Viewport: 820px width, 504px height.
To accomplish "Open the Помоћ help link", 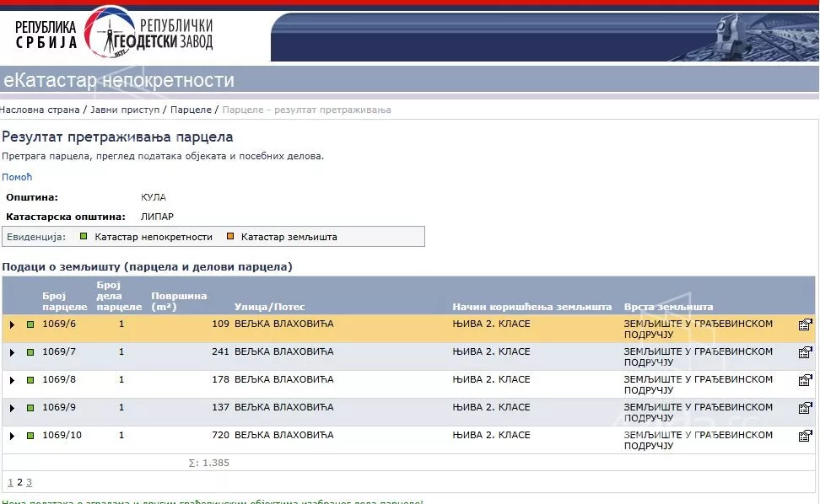I will [x=16, y=177].
